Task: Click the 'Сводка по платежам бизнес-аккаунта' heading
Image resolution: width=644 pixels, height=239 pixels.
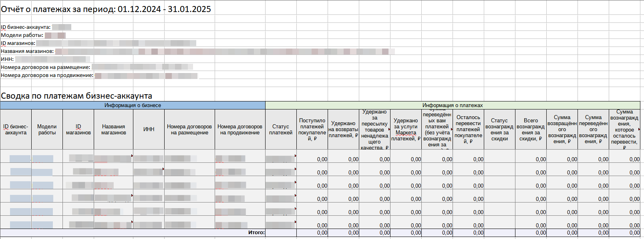Action: 76,96
